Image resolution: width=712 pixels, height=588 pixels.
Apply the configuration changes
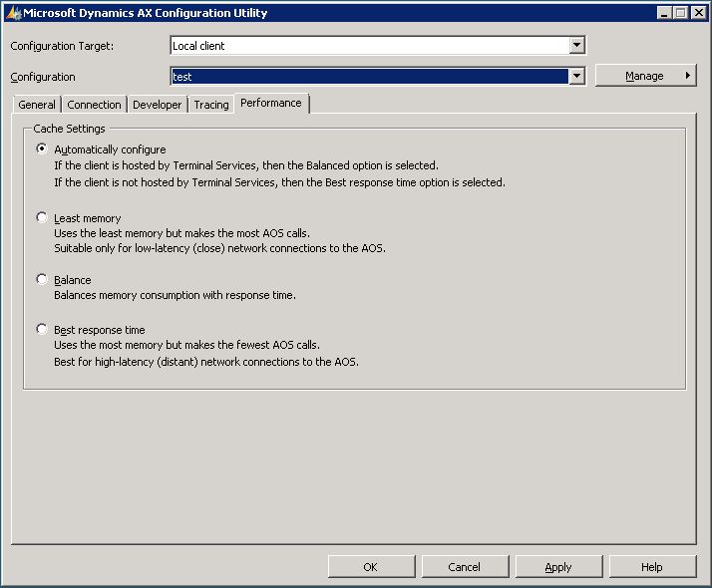558,567
